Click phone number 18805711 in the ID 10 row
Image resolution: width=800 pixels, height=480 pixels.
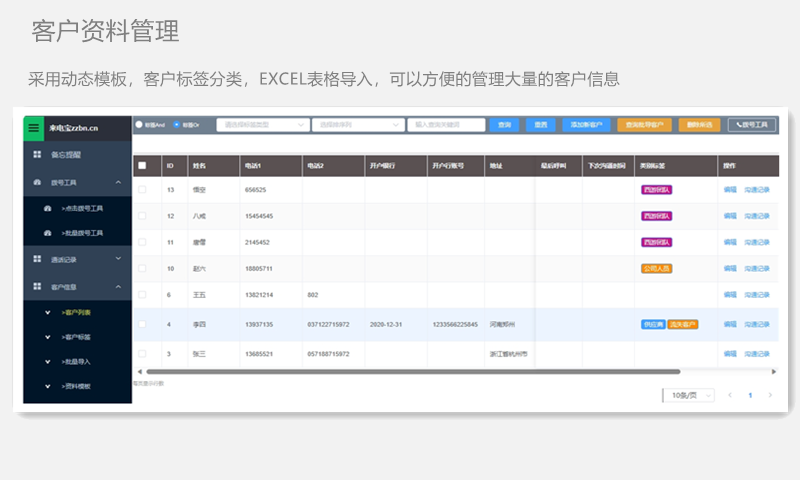[259, 268]
